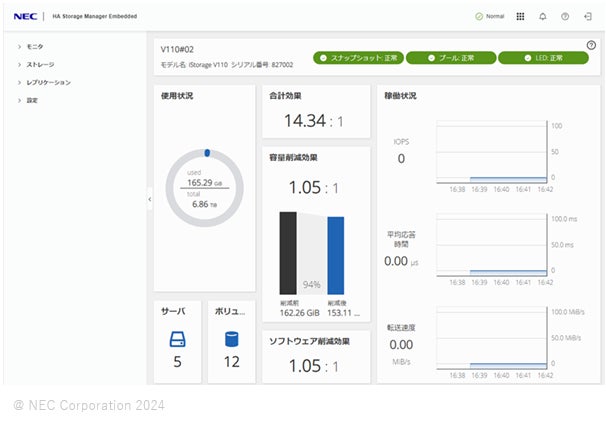Click the LED: 正常 status button
The width and height of the screenshot is (606, 427).
pyautogui.click(x=543, y=58)
